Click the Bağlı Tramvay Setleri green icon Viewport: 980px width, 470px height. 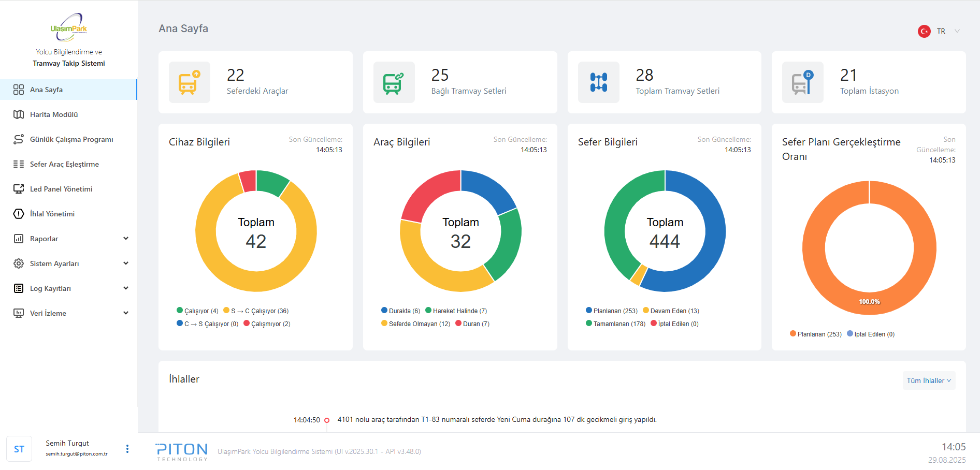tap(394, 82)
